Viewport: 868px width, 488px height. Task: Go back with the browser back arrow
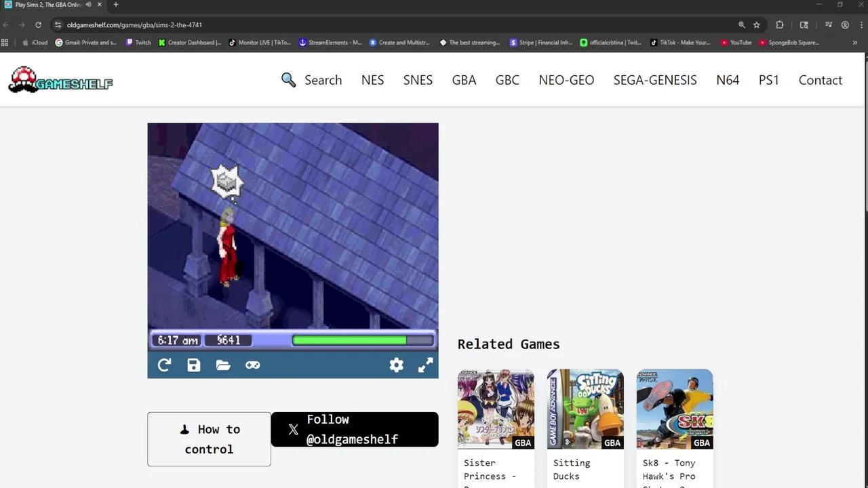coord(6,25)
